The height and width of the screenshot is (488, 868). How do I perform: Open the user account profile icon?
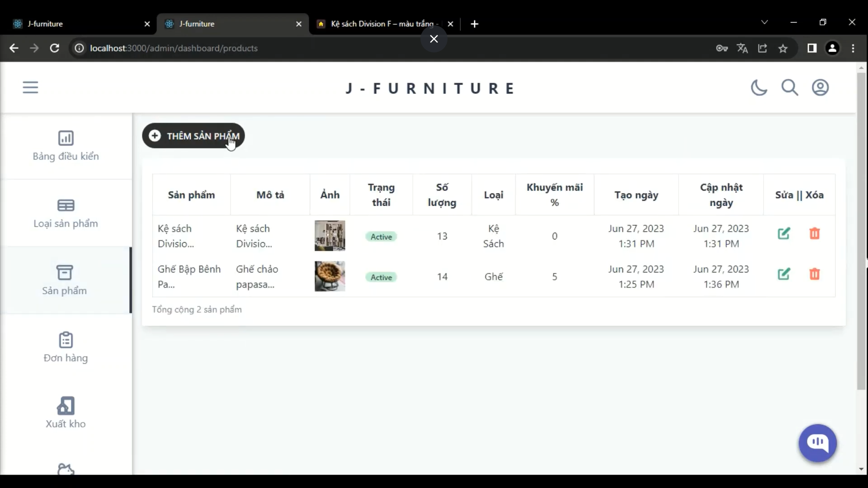point(820,87)
